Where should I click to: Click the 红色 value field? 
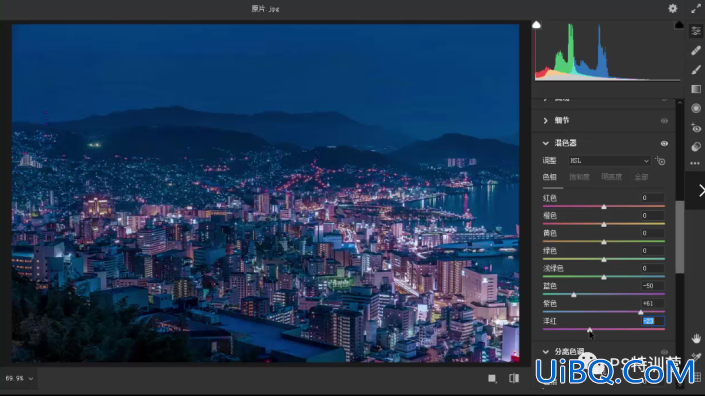click(x=652, y=198)
